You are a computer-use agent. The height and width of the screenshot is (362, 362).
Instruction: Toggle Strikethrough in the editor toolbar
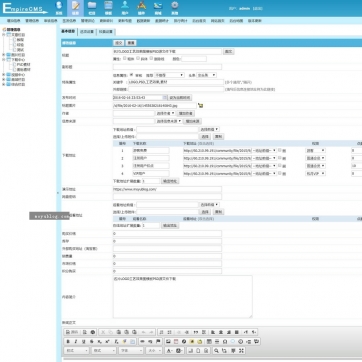(92, 341)
